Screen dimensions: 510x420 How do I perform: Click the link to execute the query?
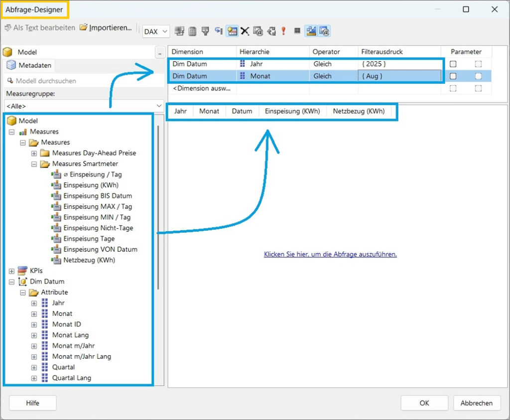pyautogui.click(x=330, y=254)
